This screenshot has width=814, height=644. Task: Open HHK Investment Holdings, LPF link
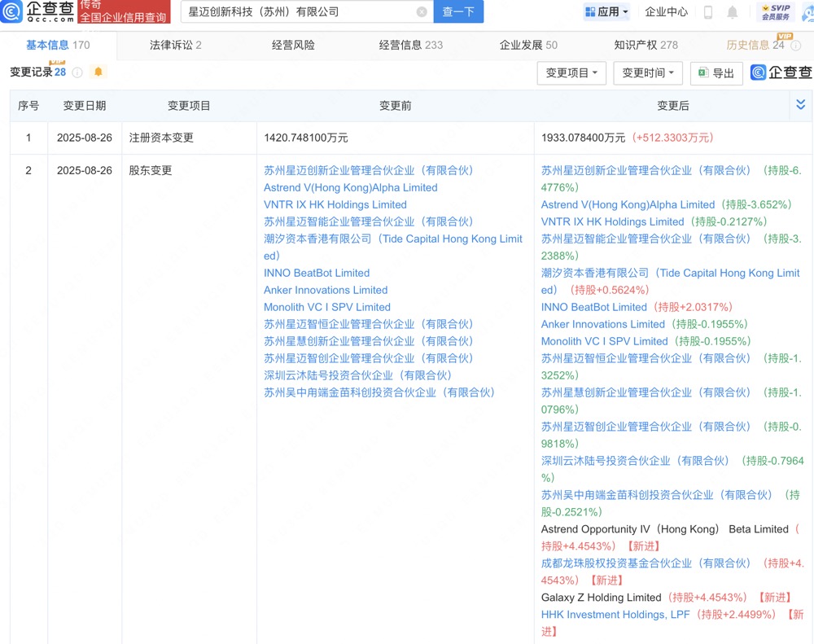tap(615, 615)
